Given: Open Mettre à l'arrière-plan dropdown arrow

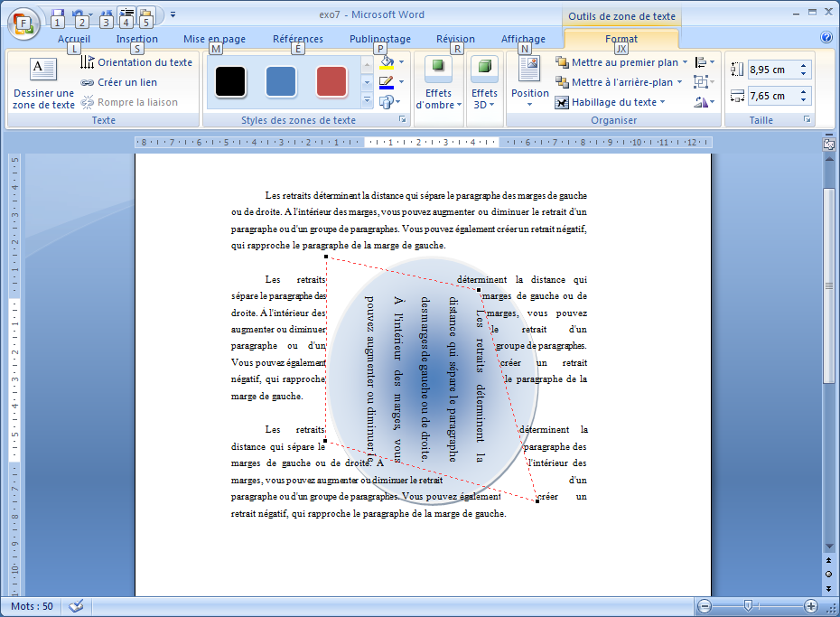Looking at the screenshot, I should (680, 82).
